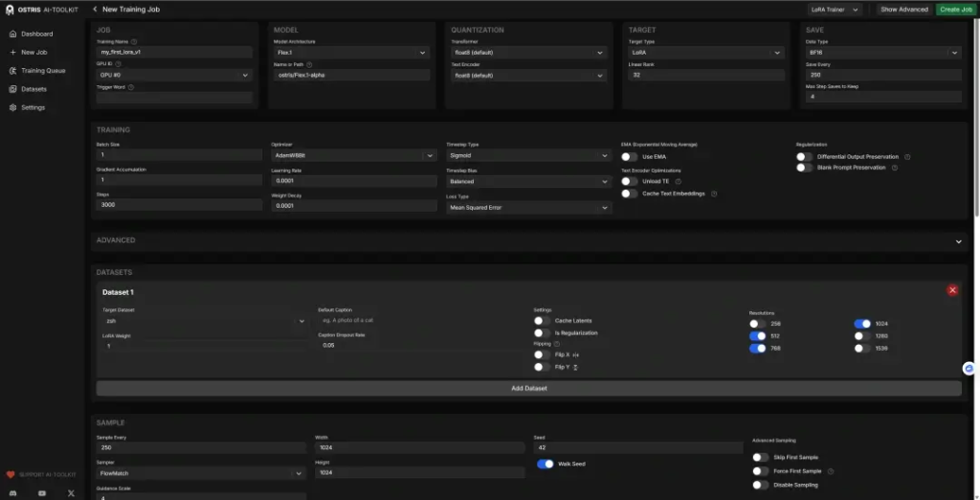Toggle Is Regularization switch
Image resolution: width=980 pixels, height=500 pixels.
542,333
